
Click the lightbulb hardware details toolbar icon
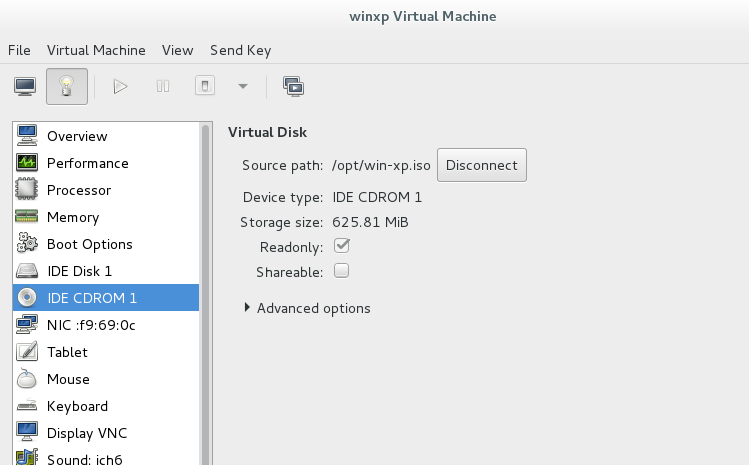click(67, 87)
